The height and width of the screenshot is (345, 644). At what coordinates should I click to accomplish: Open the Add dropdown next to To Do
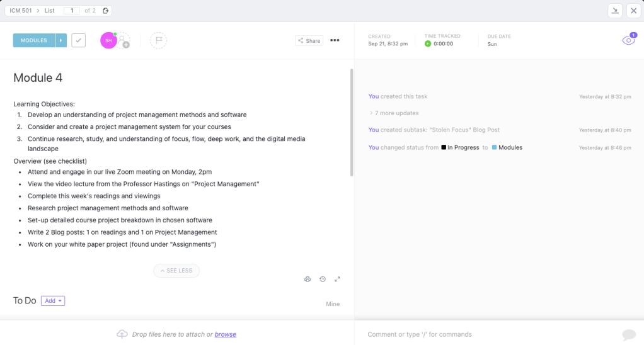[53, 301]
